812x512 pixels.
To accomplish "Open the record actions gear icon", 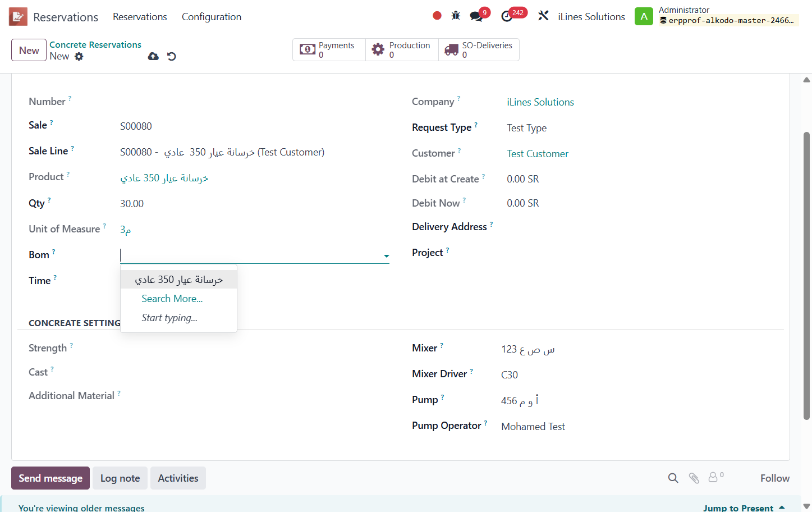I will (x=79, y=56).
